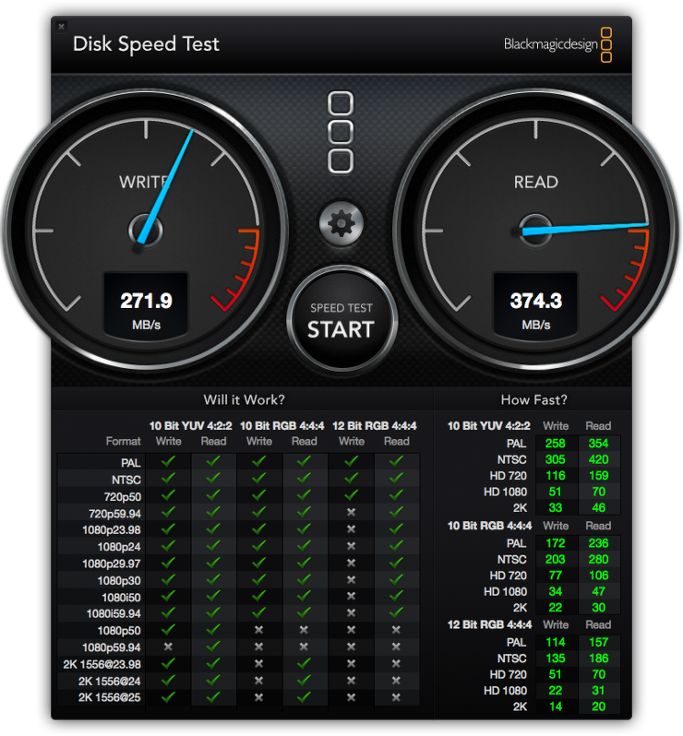Click the blue needle of the READ gauge
683x736 pixels.
(585, 228)
